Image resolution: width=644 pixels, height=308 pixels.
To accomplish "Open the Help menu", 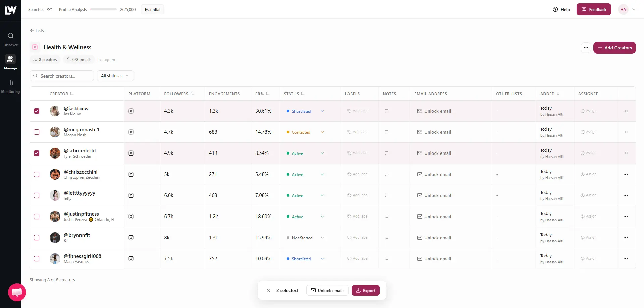I will click(561, 9).
